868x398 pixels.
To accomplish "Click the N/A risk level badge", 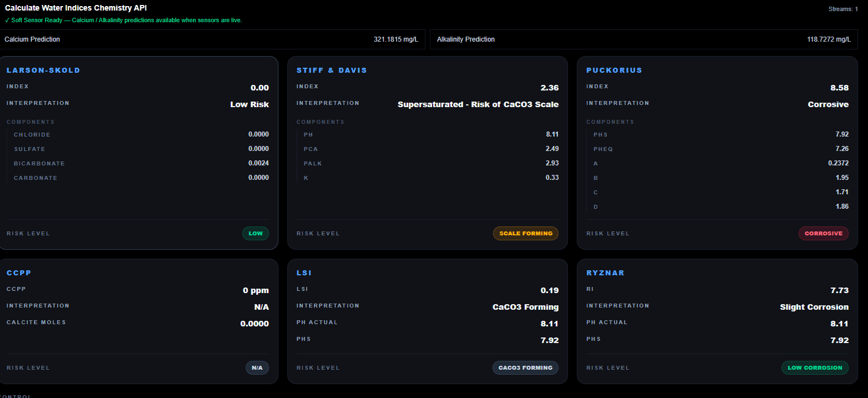I will point(257,368).
